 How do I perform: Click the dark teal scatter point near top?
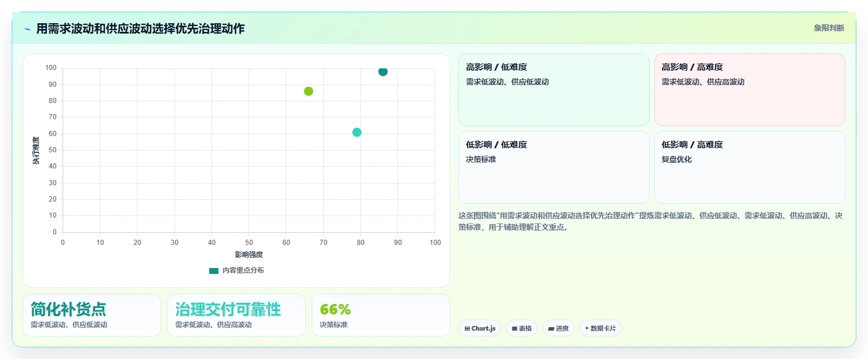pyautogui.click(x=383, y=72)
